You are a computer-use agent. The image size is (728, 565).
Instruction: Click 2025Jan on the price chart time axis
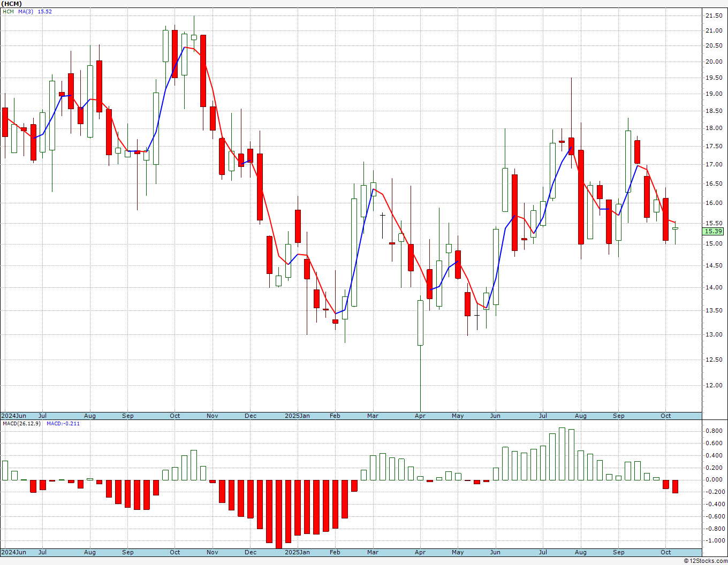297,416
